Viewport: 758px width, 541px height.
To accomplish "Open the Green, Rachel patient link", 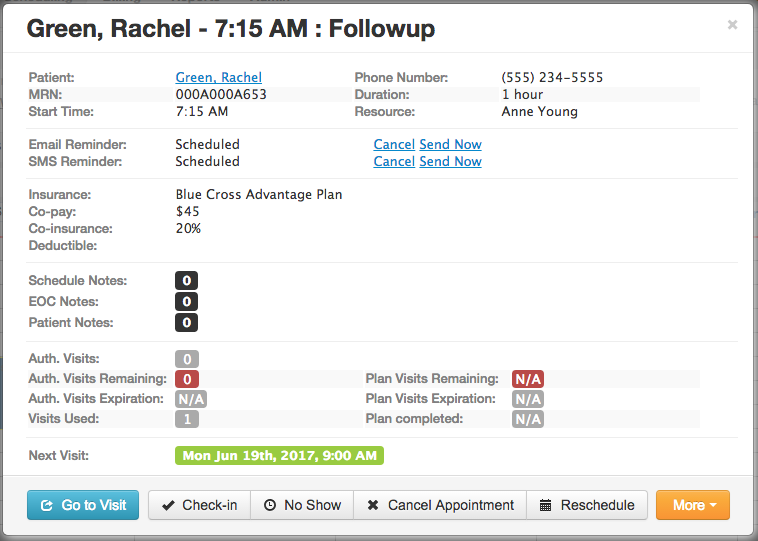I will click(219, 77).
